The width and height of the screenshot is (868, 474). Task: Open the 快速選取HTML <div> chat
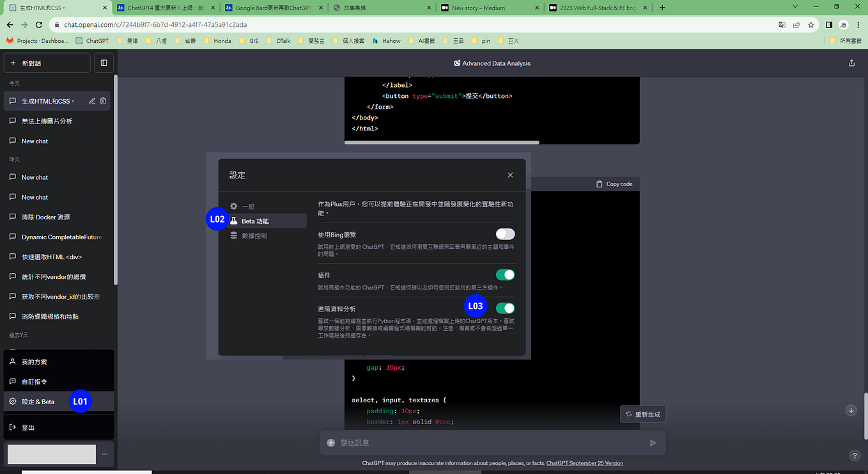58,257
